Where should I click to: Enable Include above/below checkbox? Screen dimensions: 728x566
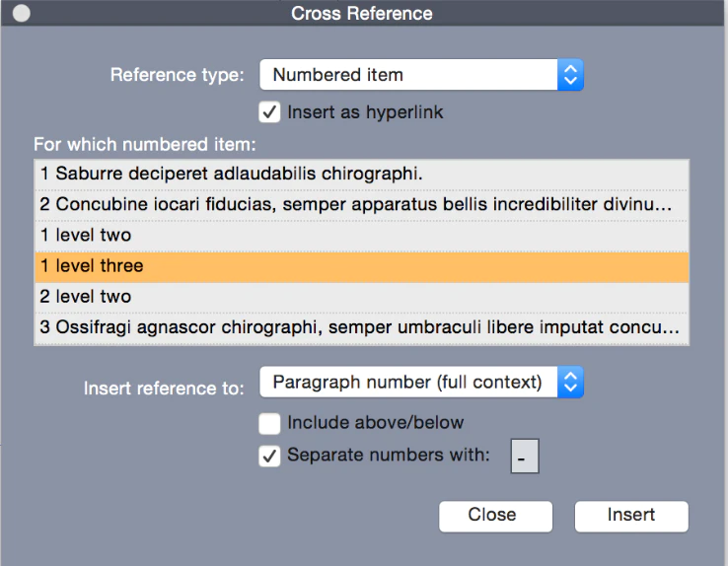click(269, 424)
